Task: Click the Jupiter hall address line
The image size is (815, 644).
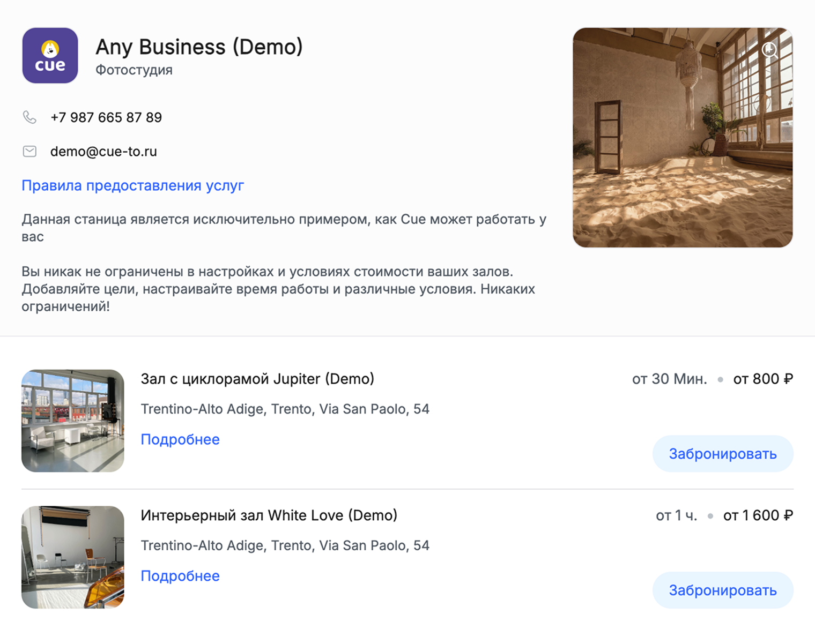Action: [x=285, y=409]
